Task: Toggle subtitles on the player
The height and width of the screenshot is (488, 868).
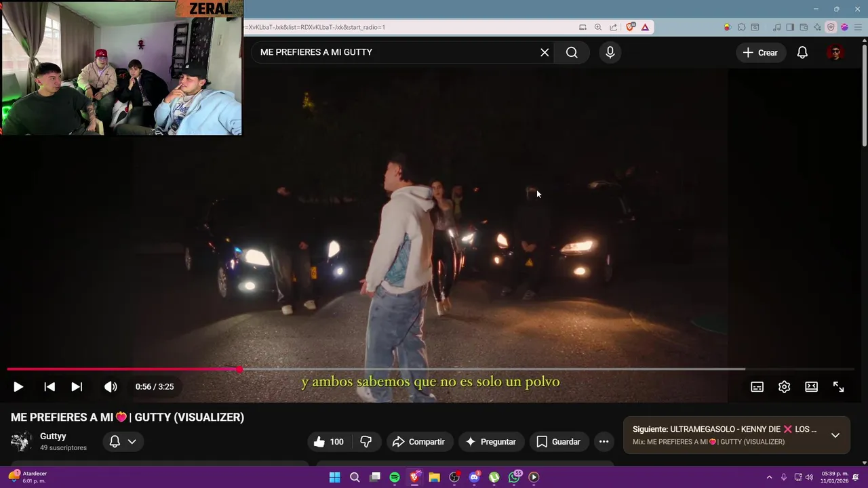Action: click(757, 386)
